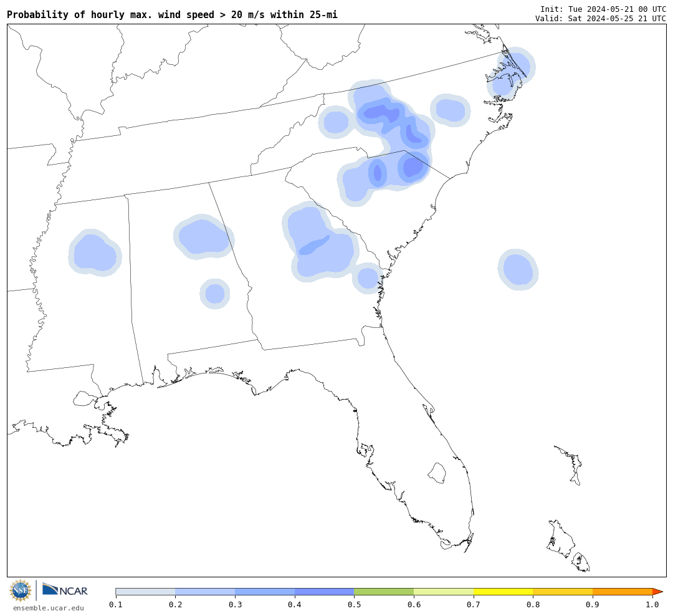Click the 0.6–0.7 pale yellow-green colorbar segment
This screenshot has width=673, height=616.
point(444,592)
